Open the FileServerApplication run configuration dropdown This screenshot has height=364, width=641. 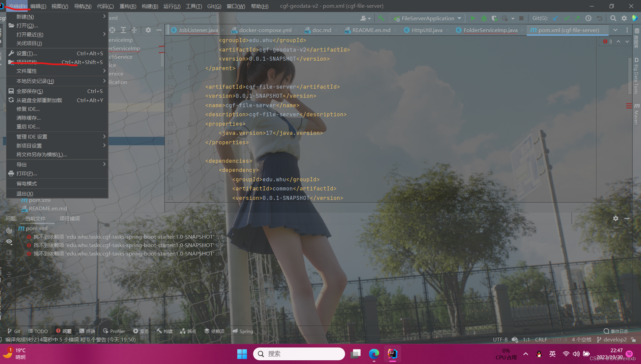[459, 18]
